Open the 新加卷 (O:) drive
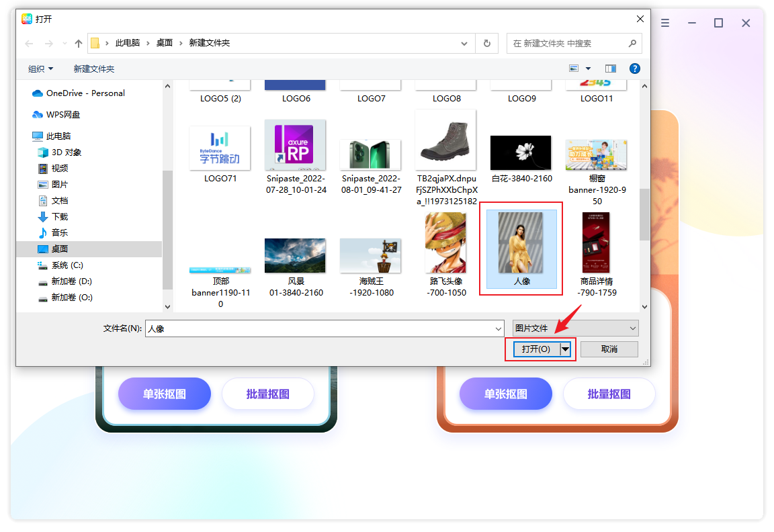This screenshot has width=774, height=532. (x=66, y=298)
